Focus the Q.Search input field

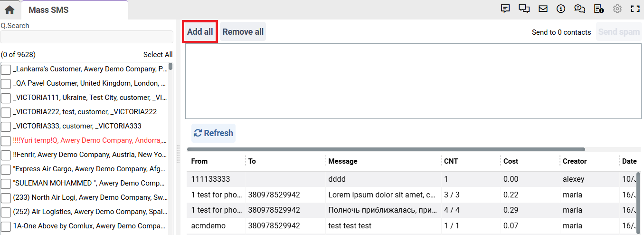[86, 37]
